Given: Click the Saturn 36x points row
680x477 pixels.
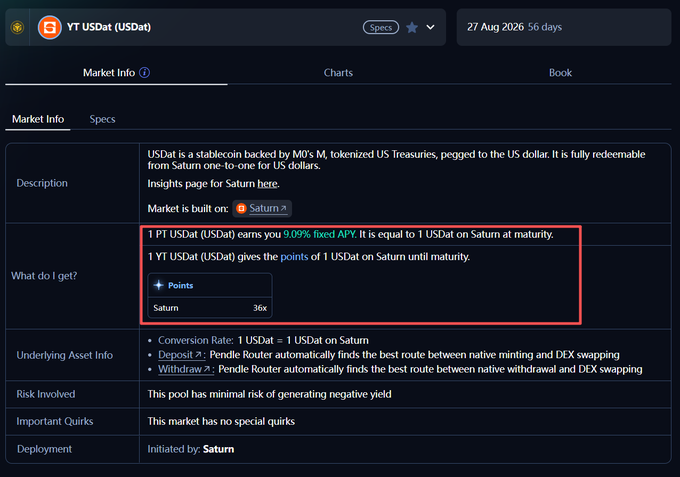Looking at the screenshot, I should tap(210, 308).
